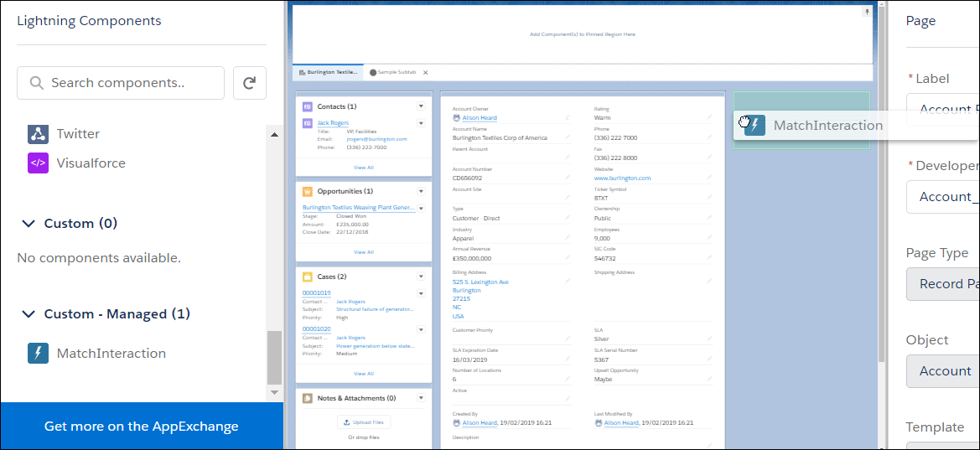The width and height of the screenshot is (980, 450).
Task: Click the change owner icon beside Account Owner
Action: pos(568,117)
